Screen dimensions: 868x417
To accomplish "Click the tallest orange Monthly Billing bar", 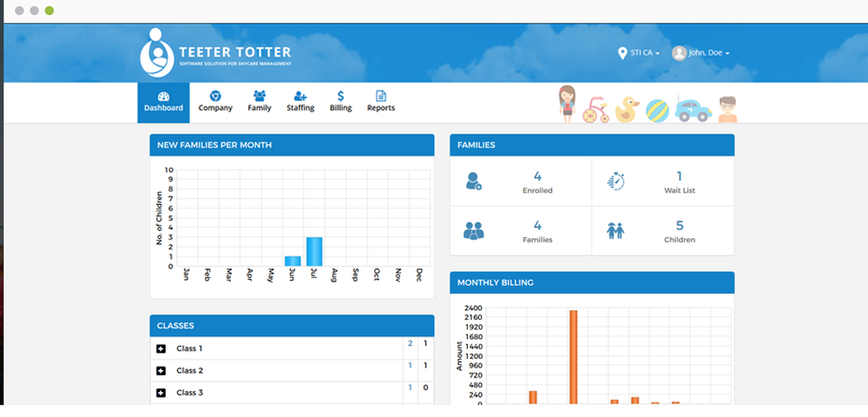I will tap(574, 357).
